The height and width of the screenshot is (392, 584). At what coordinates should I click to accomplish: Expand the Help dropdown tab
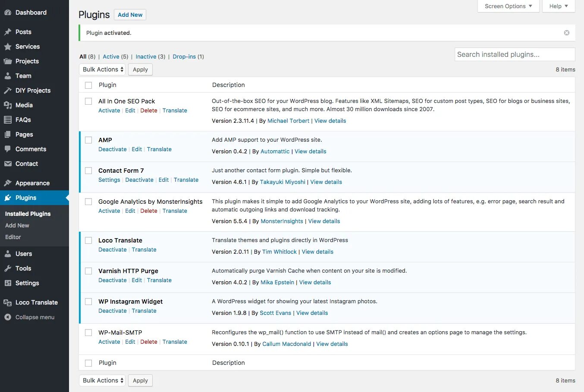click(558, 6)
